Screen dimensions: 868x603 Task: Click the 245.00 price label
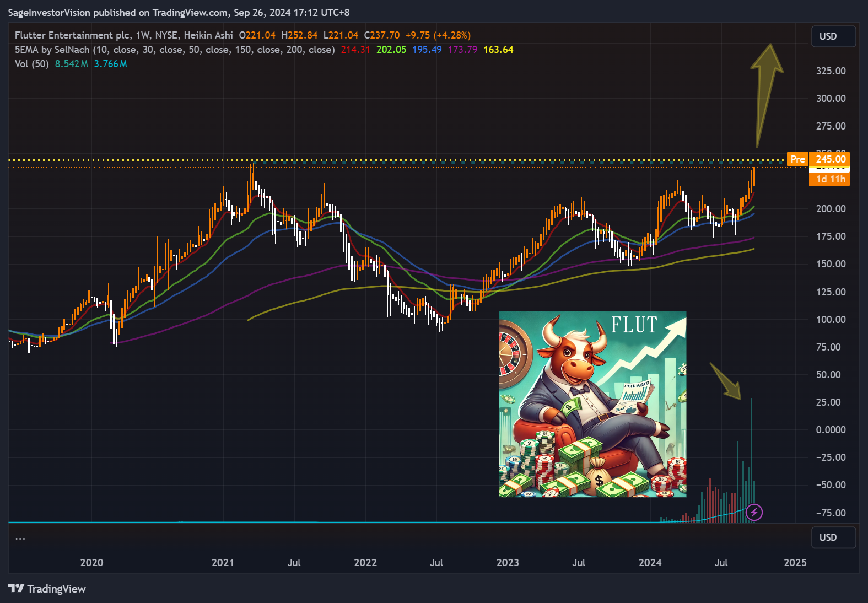[x=829, y=159]
